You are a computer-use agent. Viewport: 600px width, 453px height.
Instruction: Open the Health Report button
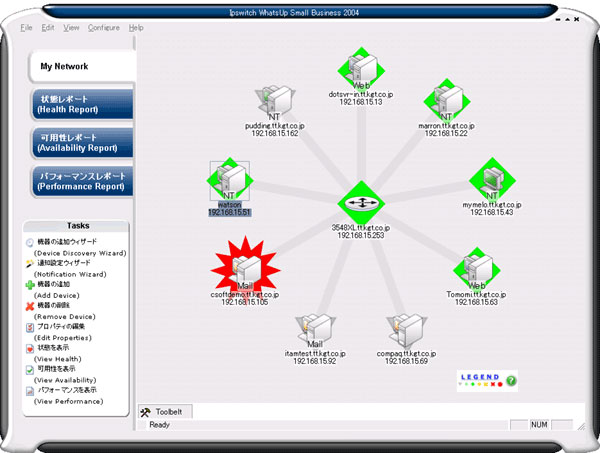(82, 104)
